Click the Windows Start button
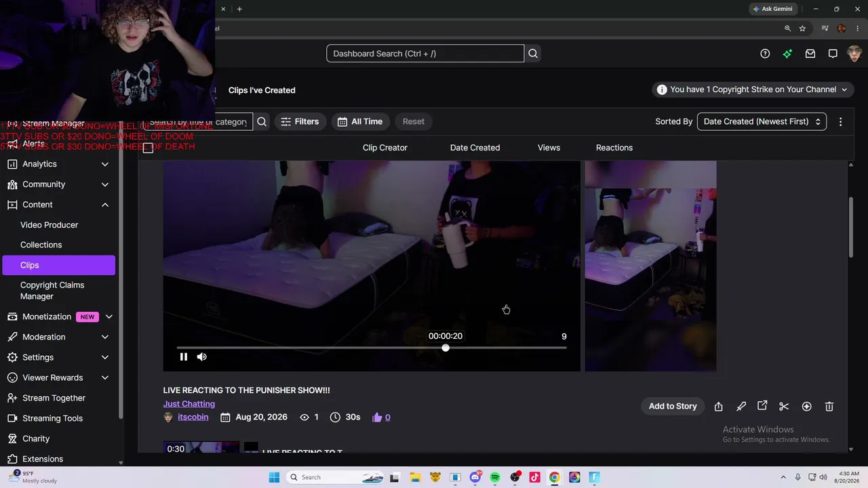This screenshot has width=868, height=488. 275,477
